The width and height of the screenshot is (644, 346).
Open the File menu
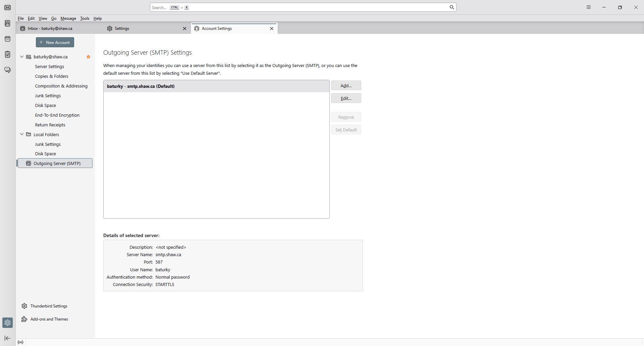[21, 18]
